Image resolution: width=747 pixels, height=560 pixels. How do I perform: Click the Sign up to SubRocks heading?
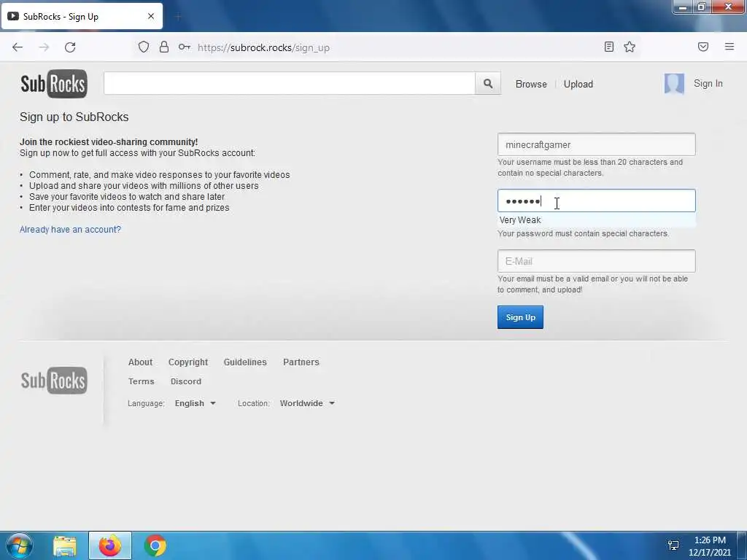tap(74, 117)
